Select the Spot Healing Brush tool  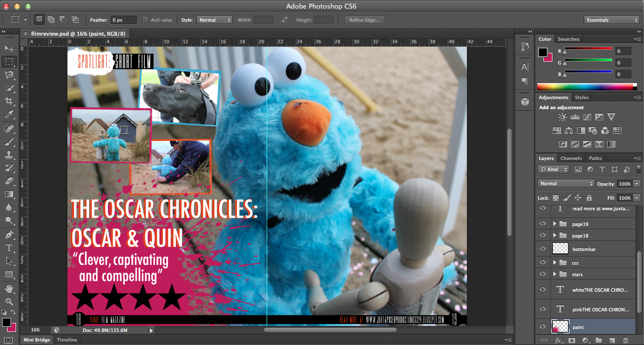(9, 129)
